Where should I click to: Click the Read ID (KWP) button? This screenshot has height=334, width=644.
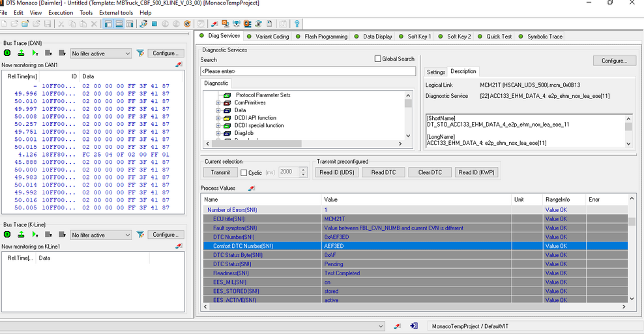click(x=476, y=173)
